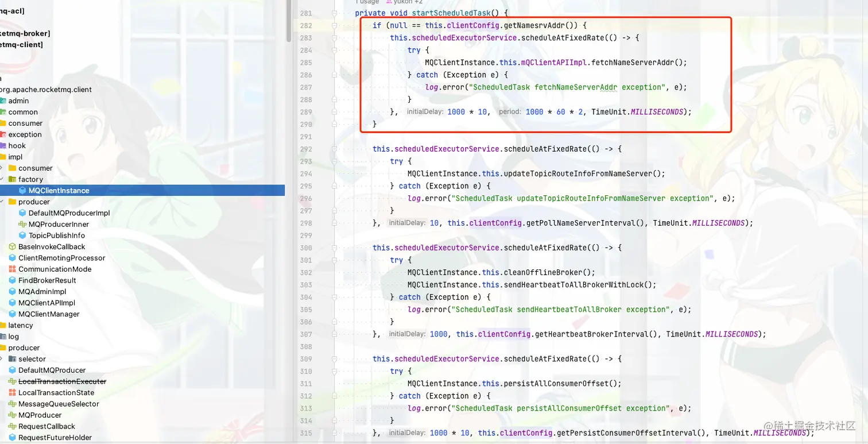The height and width of the screenshot is (444, 868).
Task: Click line number 300 in gutter
Action: [x=306, y=248]
